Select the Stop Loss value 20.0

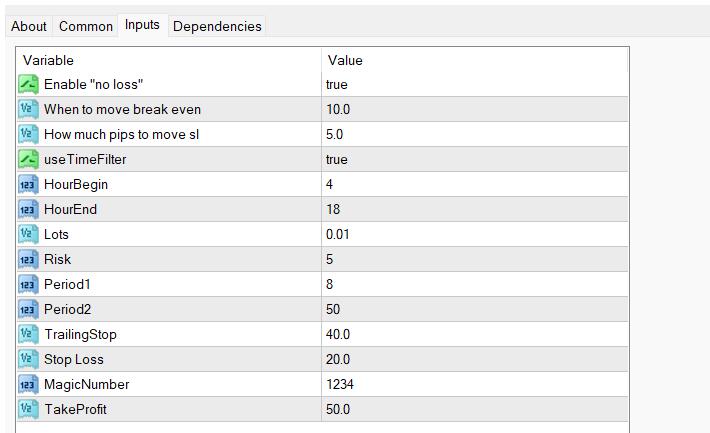[x=341, y=359]
